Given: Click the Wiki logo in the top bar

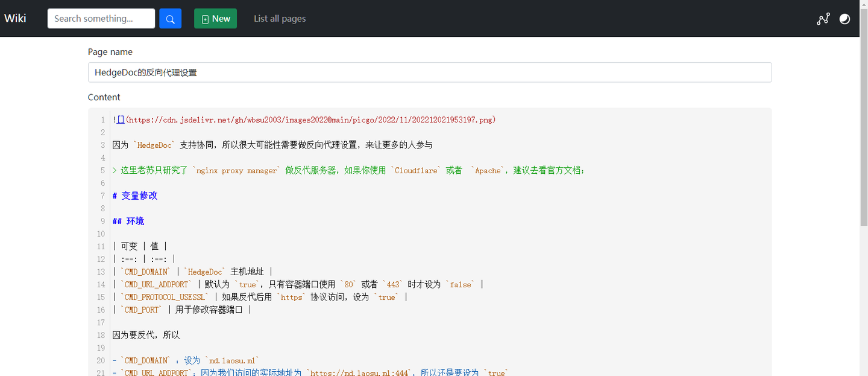Looking at the screenshot, I should (14, 18).
